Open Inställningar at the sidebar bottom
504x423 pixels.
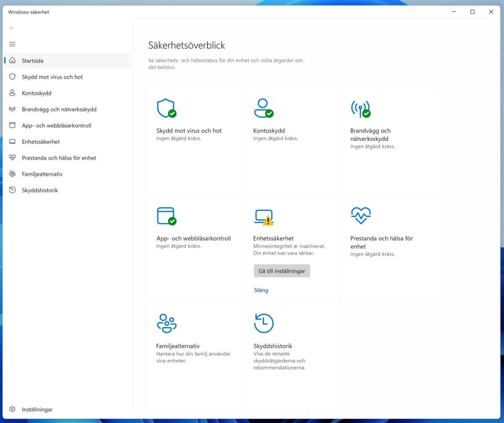[x=37, y=409]
